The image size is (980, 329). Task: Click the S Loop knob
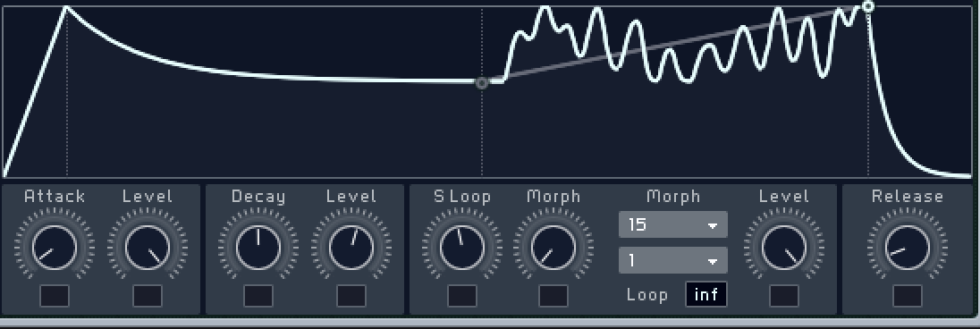(x=462, y=247)
